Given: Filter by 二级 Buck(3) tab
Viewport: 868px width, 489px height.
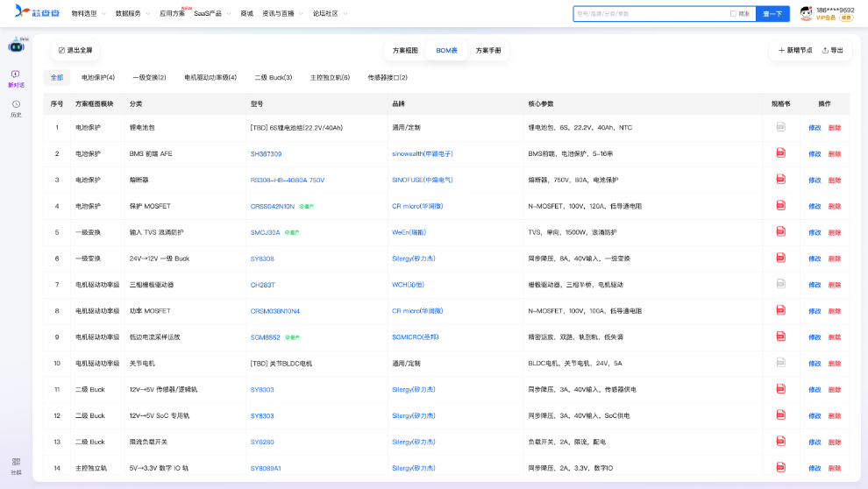Looking at the screenshot, I should (x=274, y=77).
